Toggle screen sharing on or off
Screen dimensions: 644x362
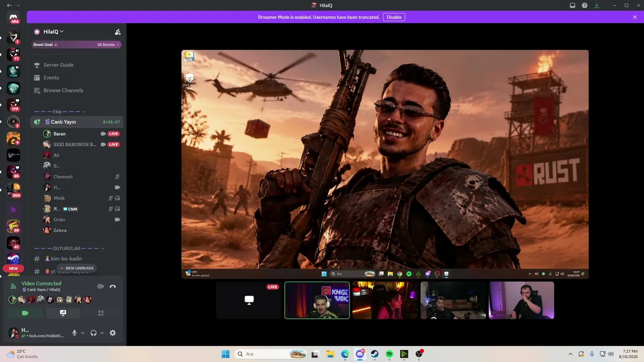pyautogui.click(x=63, y=313)
